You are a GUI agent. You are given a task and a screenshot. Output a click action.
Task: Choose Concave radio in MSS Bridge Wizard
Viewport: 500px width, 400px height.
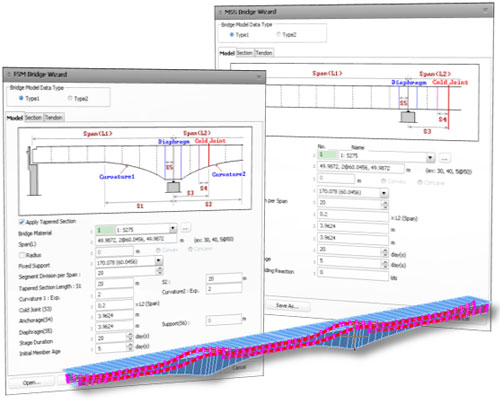(x=420, y=182)
